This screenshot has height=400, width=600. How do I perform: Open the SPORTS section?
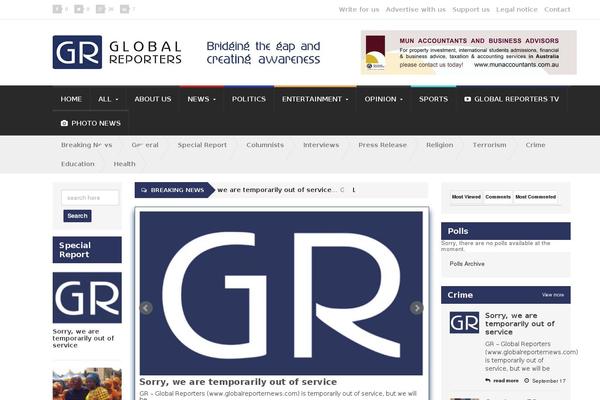[x=433, y=99]
